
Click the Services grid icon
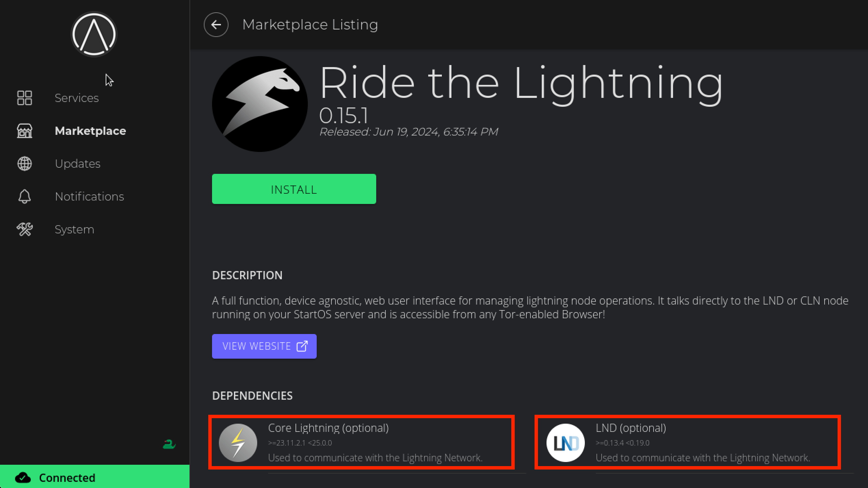(25, 98)
